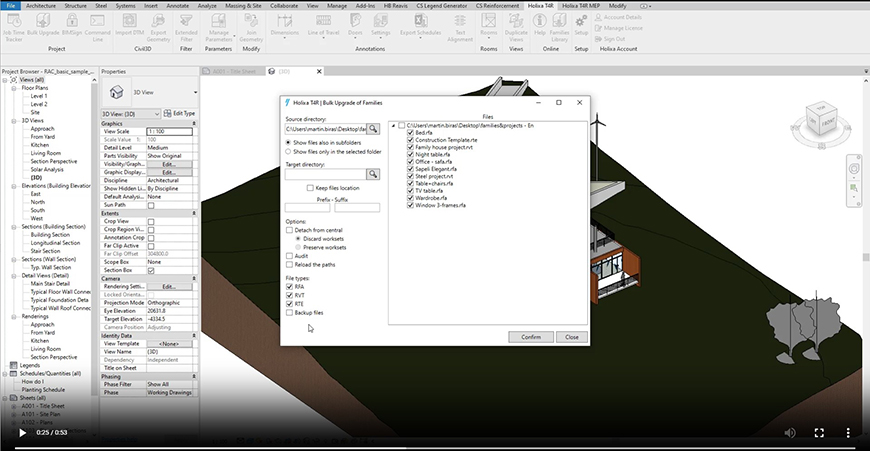
Task: Click the Close button in the dialog
Action: 572,337
